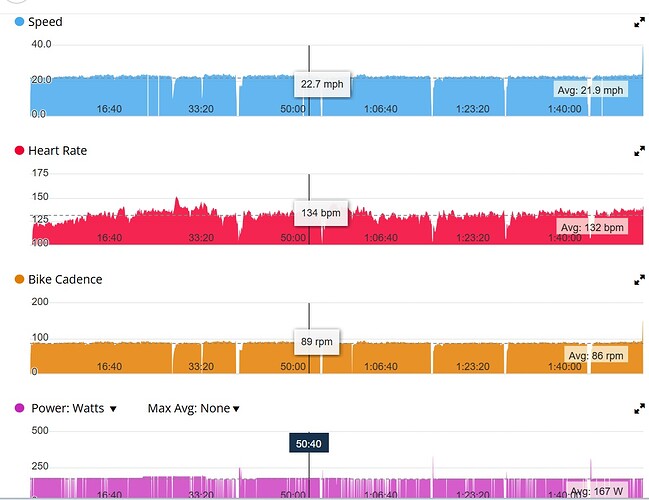Click the Avg: 21.9 mph label

pyautogui.click(x=589, y=90)
